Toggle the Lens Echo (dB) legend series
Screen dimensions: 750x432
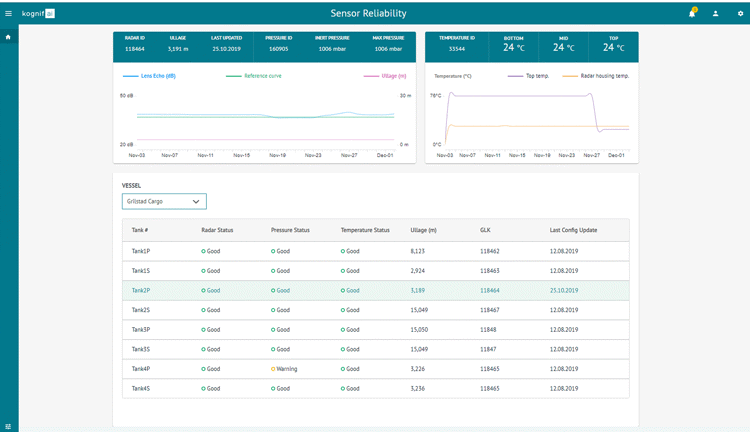point(156,76)
